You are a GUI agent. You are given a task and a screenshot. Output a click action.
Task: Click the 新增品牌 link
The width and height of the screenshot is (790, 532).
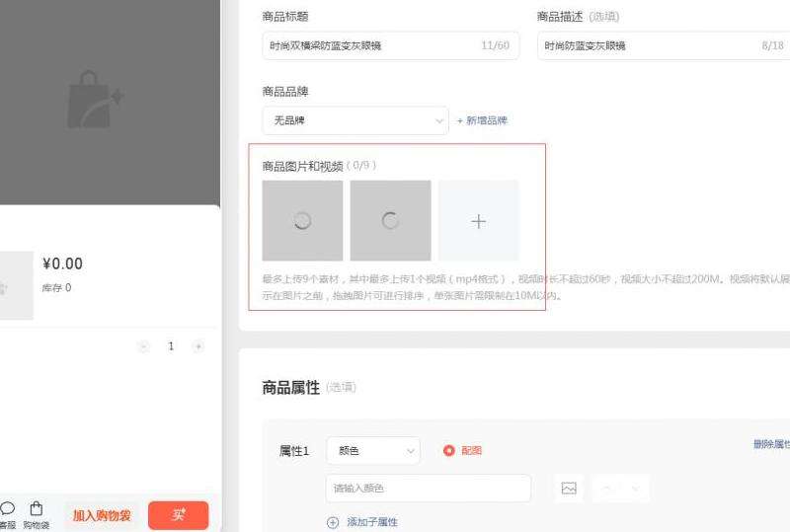482,120
